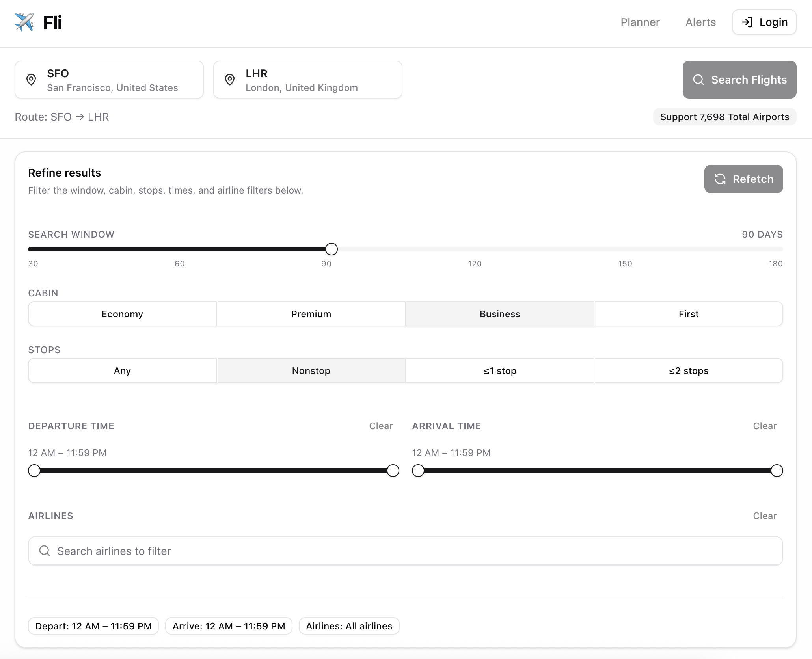Click the airplane logo icon
This screenshot has height=659, width=812.
(x=24, y=22)
